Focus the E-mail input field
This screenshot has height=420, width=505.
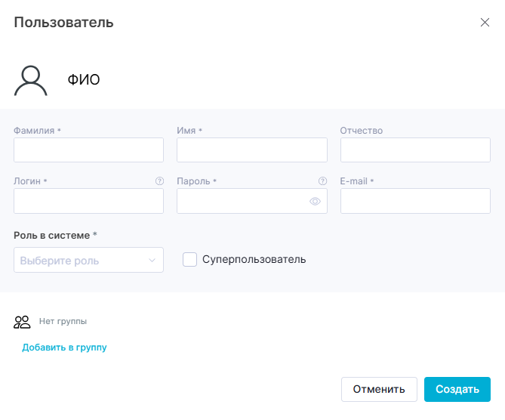[415, 201]
